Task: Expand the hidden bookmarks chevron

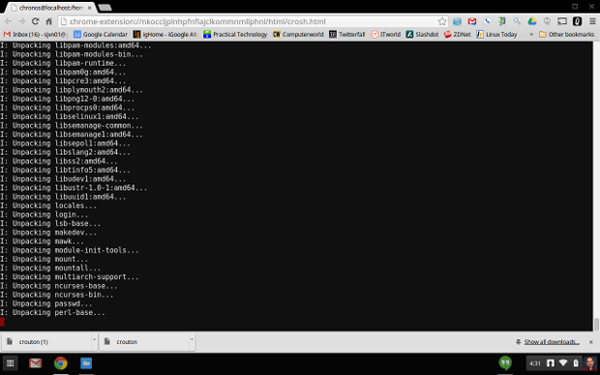Action: pos(531,34)
